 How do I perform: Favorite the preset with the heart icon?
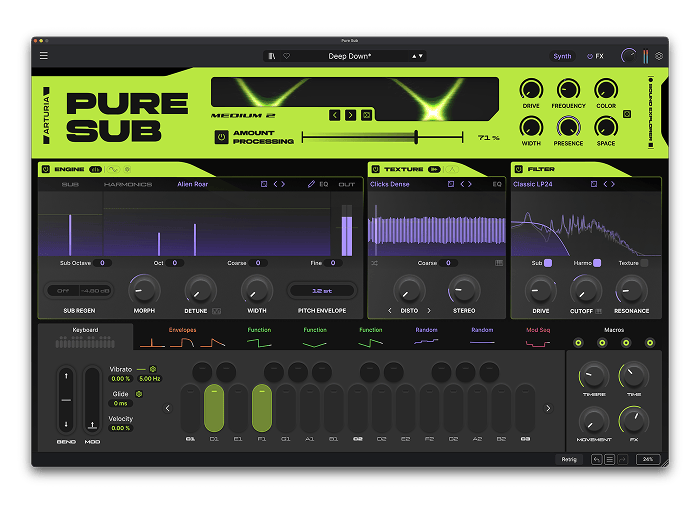coord(287,56)
